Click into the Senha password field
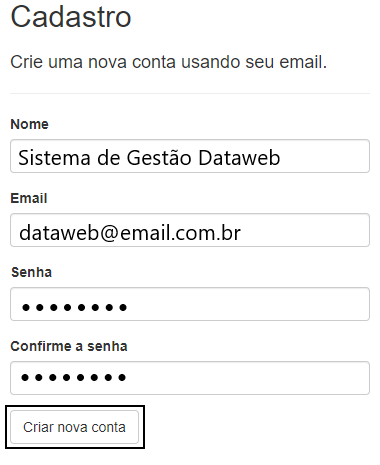 point(190,304)
